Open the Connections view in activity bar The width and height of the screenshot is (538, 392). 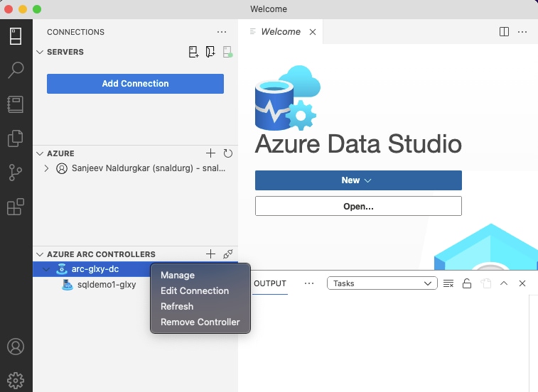coord(16,36)
